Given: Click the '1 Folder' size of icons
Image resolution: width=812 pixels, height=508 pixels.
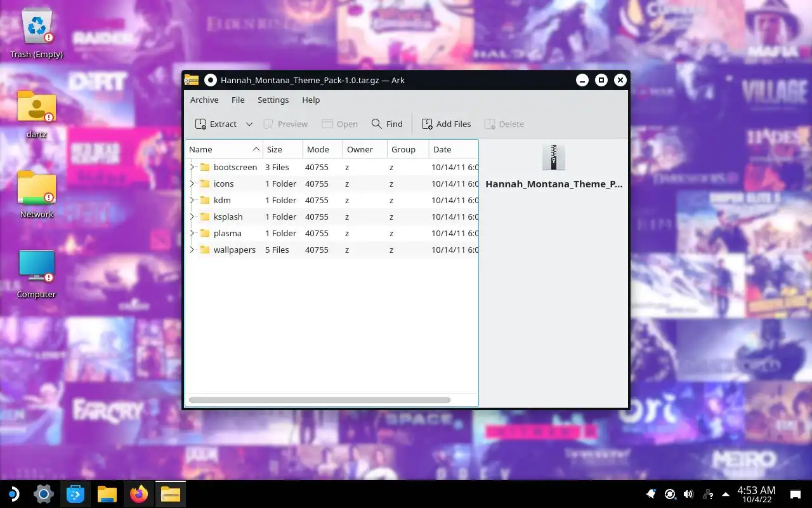Looking at the screenshot, I should point(280,184).
